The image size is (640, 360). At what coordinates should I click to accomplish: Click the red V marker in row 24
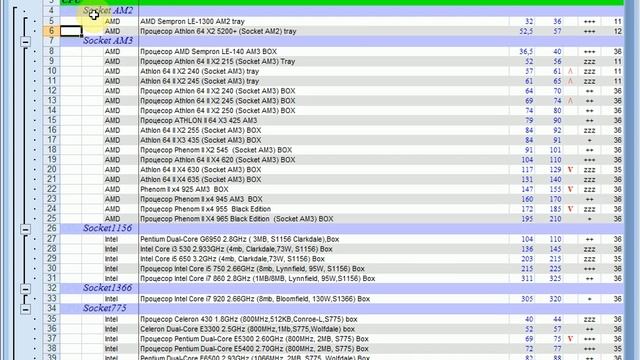(570, 209)
